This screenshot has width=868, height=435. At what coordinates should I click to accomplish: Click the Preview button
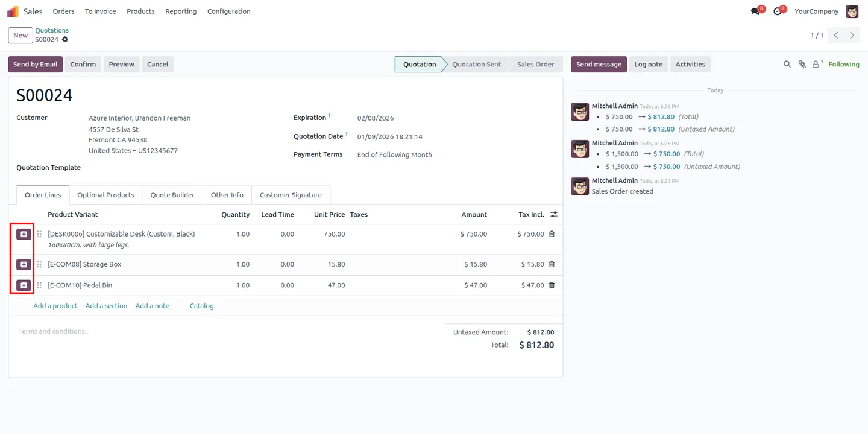[122, 65]
